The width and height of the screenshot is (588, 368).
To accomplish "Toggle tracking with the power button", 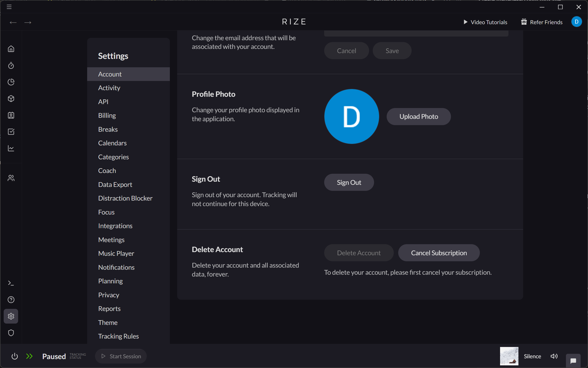I will pyautogui.click(x=15, y=356).
